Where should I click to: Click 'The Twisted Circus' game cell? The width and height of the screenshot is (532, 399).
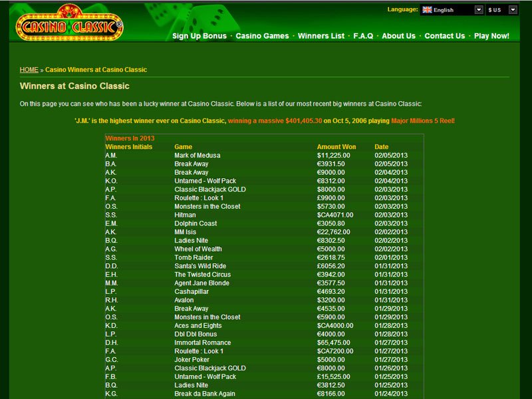pyautogui.click(x=203, y=275)
